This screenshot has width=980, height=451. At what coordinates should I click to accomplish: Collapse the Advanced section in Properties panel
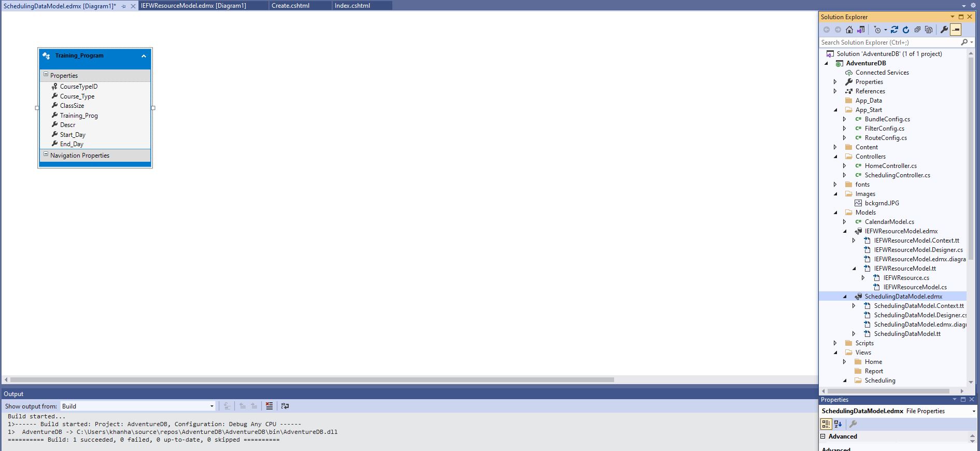coord(823,436)
